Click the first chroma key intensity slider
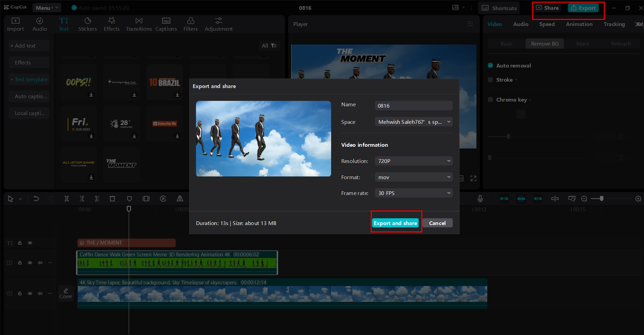The height and width of the screenshot is (335, 644). [508, 136]
